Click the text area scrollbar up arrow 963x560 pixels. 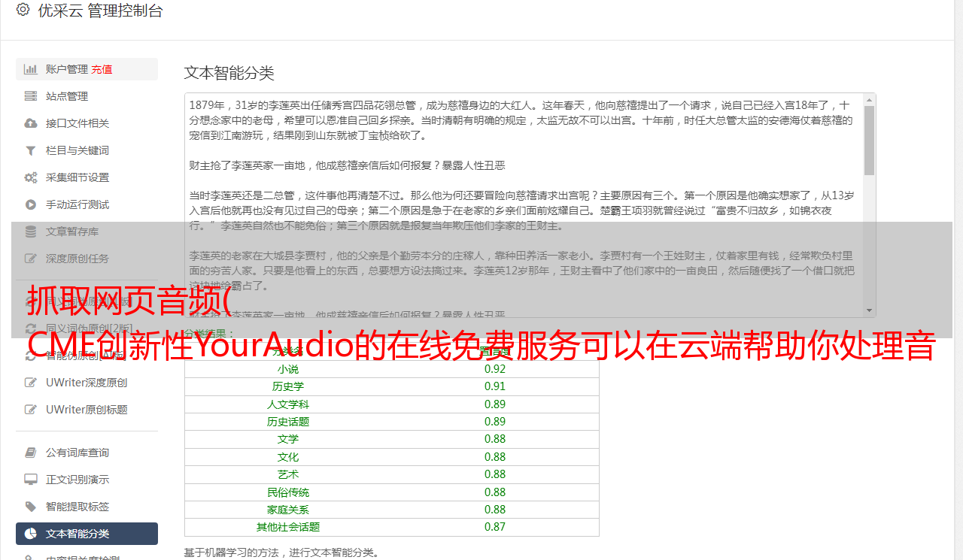[x=870, y=99]
